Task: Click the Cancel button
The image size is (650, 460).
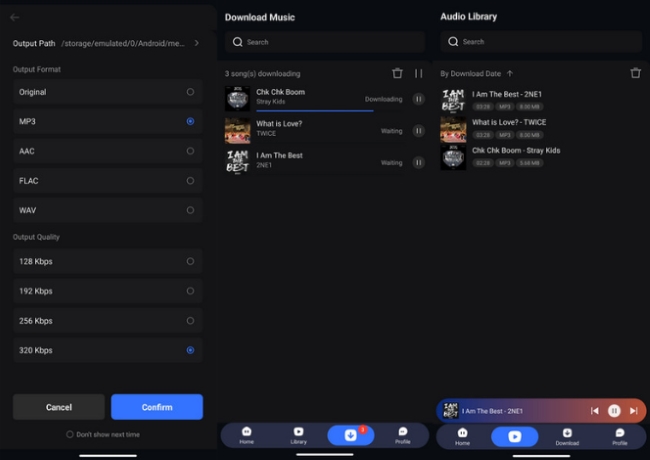Action: click(x=59, y=407)
